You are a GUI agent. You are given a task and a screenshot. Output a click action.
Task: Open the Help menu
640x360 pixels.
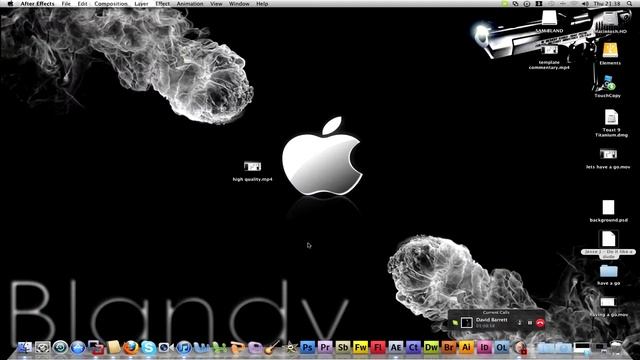click(x=262, y=4)
